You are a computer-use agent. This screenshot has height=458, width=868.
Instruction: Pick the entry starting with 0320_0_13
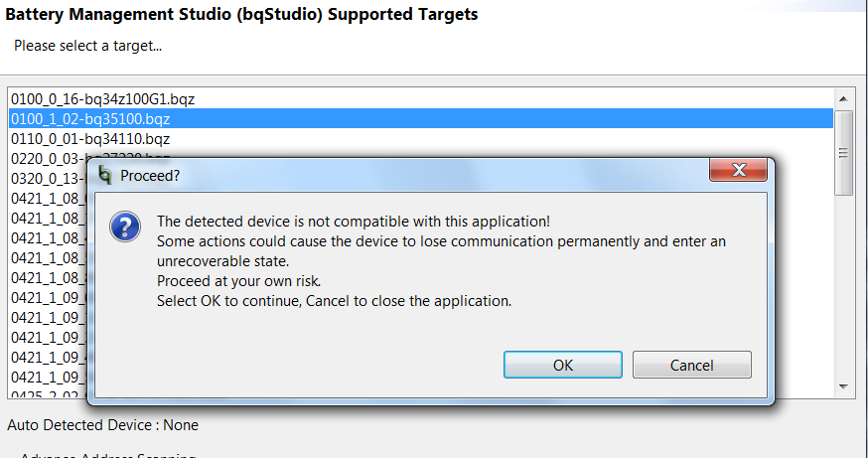[46, 179]
